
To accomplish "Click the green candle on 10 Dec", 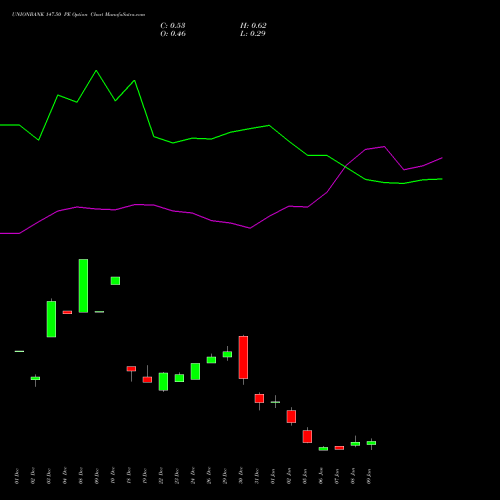I will point(115,281).
